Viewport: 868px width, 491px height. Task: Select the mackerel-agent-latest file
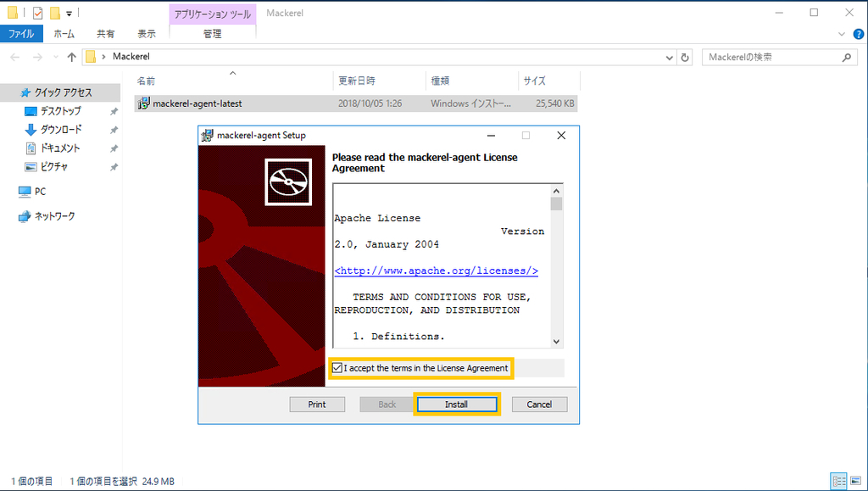[x=355, y=103]
